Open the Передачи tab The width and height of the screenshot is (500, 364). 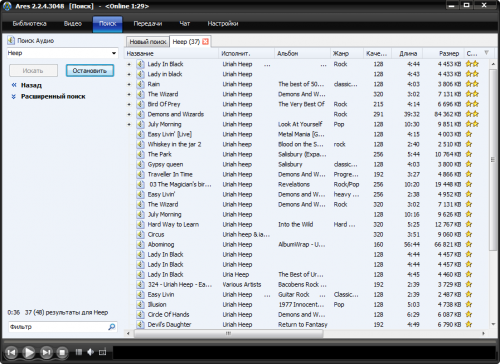(x=147, y=23)
